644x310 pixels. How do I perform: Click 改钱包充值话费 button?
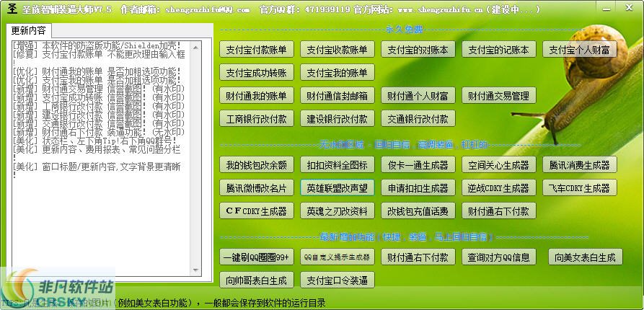(x=418, y=211)
